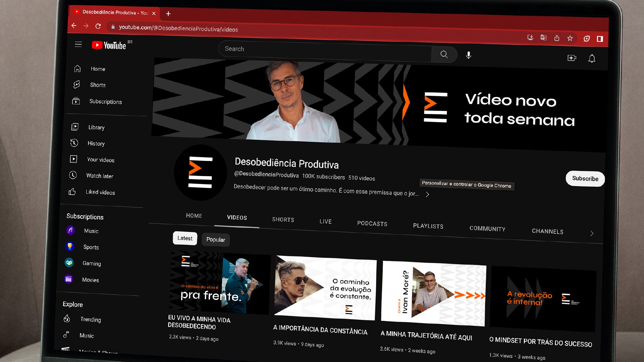Open a new browser tab
Image resolution: width=644 pixels, height=362 pixels.
(168, 14)
